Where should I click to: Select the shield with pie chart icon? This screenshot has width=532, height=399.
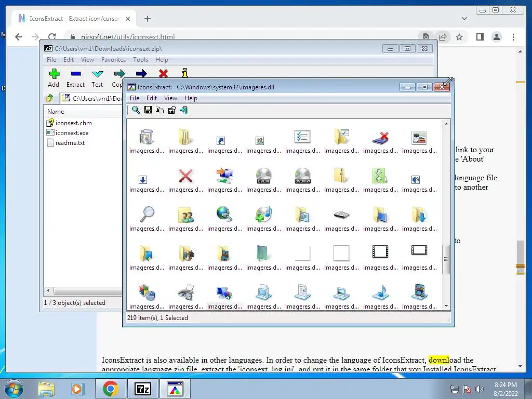[147, 292]
